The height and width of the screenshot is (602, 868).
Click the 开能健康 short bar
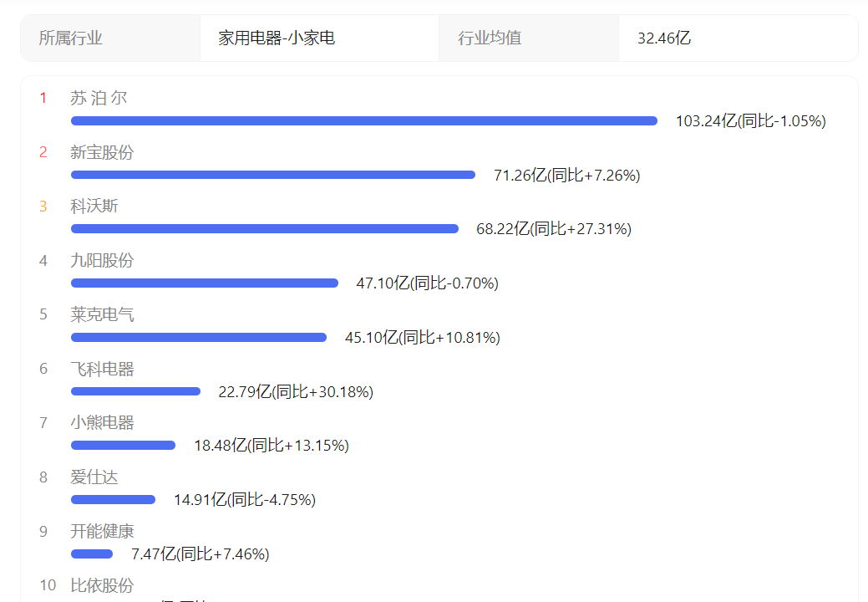pyautogui.click(x=92, y=554)
